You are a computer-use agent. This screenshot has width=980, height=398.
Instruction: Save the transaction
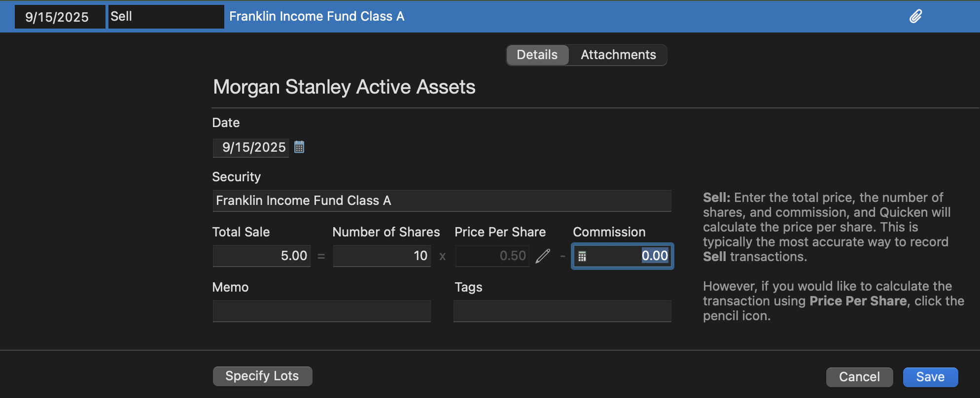(930, 377)
